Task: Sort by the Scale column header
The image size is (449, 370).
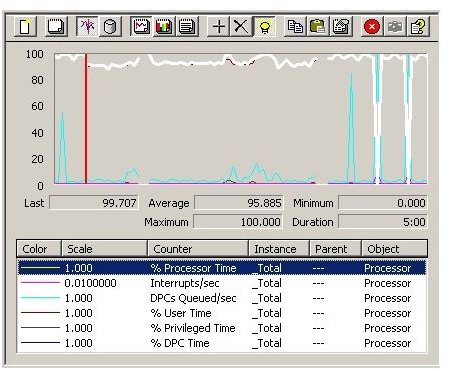Action: coord(104,249)
